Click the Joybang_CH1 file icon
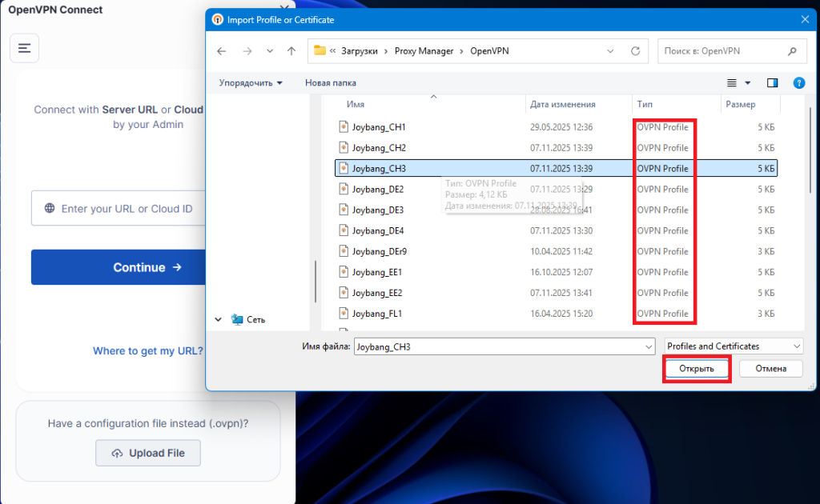Image resolution: width=820 pixels, height=504 pixels. point(344,127)
